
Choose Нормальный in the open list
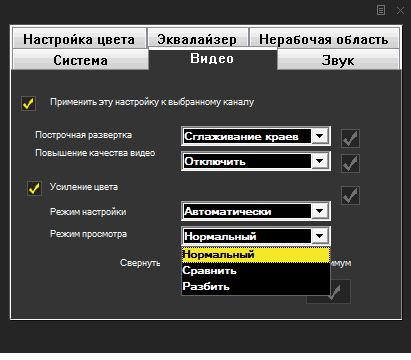(x=256, y=255)
